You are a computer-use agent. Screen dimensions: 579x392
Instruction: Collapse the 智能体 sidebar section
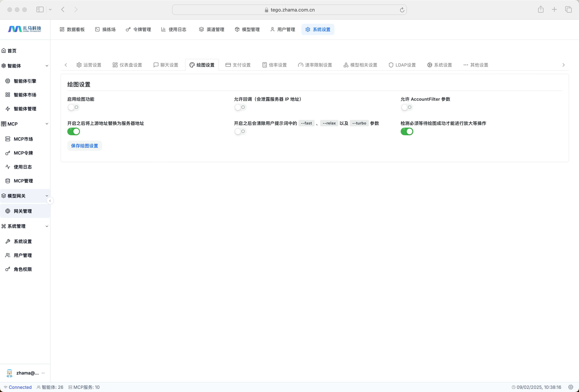(x=47, y=66)
